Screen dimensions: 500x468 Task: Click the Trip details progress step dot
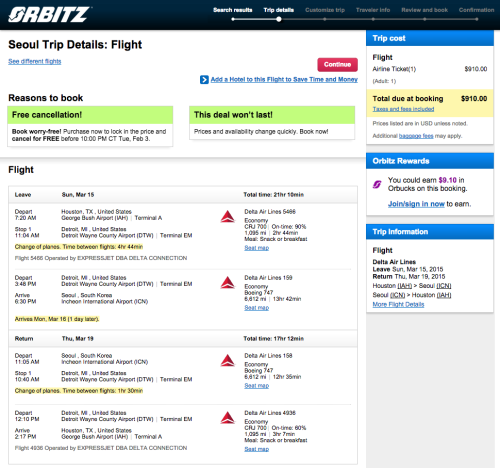[x=279, y=19]
